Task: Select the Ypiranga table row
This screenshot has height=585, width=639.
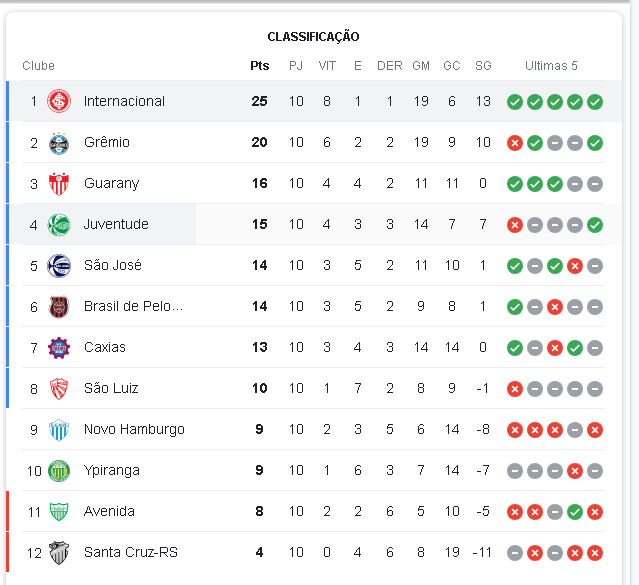Action: pos(313,470)
